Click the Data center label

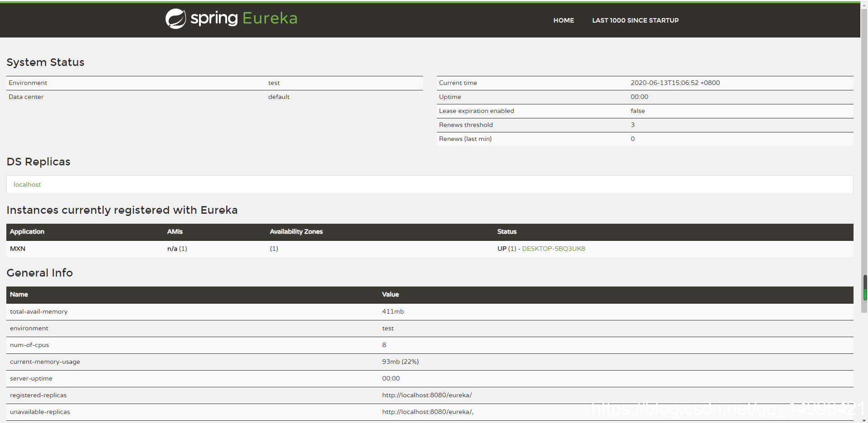tap(26, 97)
